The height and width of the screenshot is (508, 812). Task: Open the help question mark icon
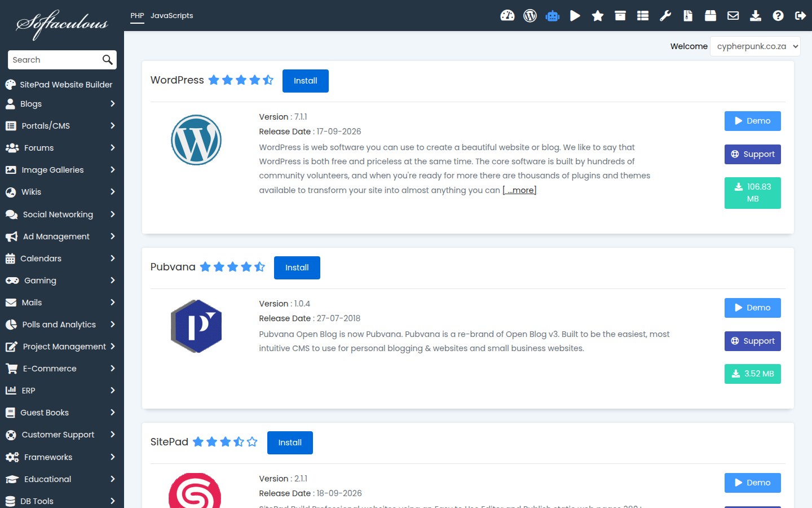tap(778, 16)
